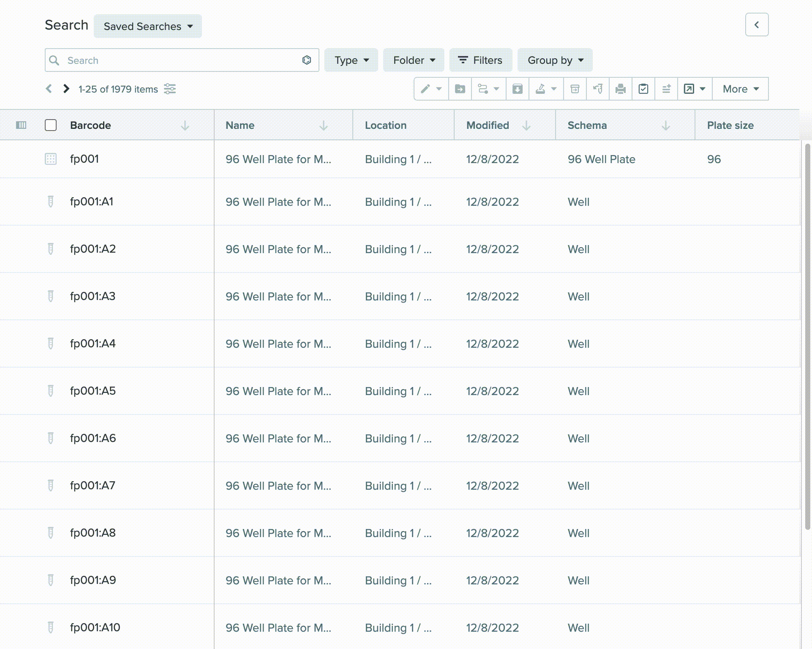Click the Well schema cell for fp001:A3
Screen dimensions: 812x649
[578, 297]
